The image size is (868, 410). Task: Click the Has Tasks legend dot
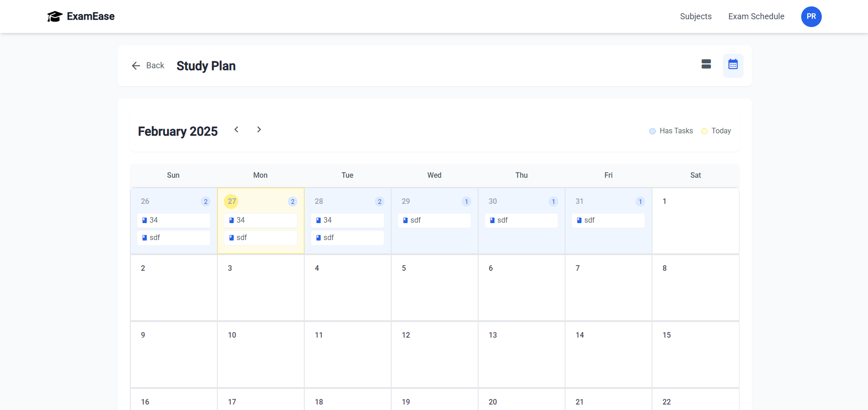tap(652, 131)
